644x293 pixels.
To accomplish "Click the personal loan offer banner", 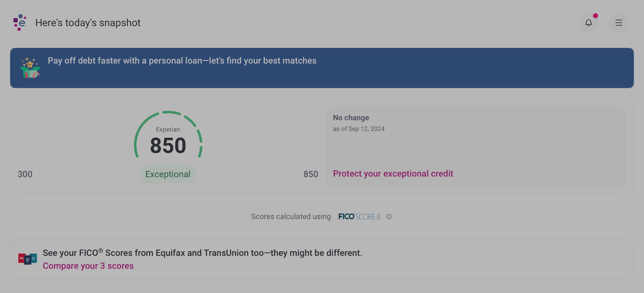I will [322, 68].
